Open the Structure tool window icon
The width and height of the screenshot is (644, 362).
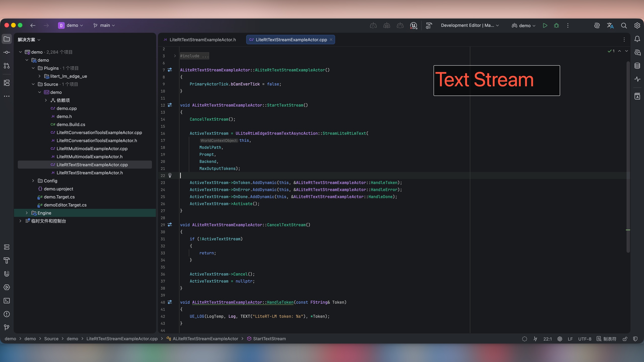7,83
